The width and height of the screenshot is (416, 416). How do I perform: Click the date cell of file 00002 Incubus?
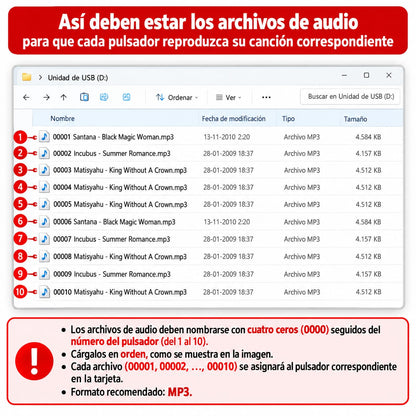228,153
